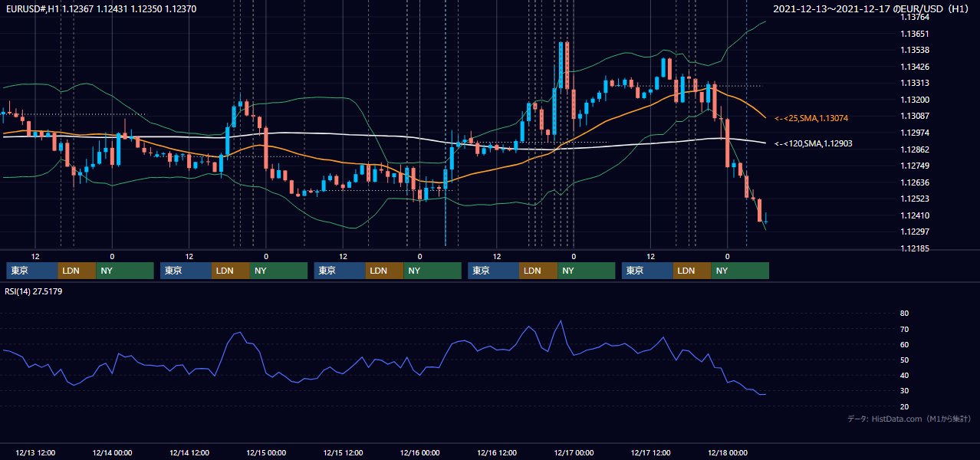Click time axis label 12/16 00:00

[x=420, y=452]
